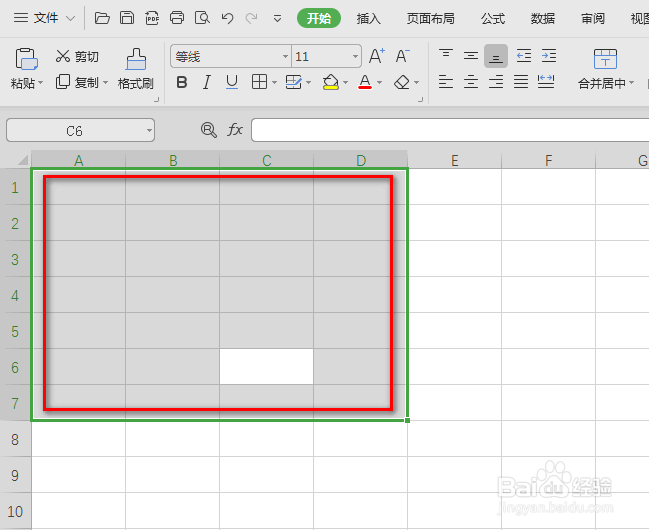This screenshot has height=530, width=649.
Task: Open the borders dropdown arrow
Action: pos(274,82)
